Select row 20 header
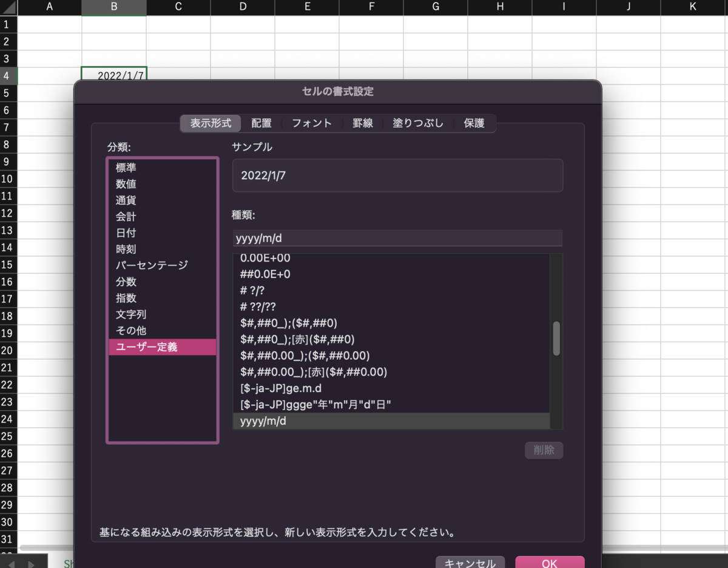The width and height of the screenshot is (728, 568). pos(8,350)
